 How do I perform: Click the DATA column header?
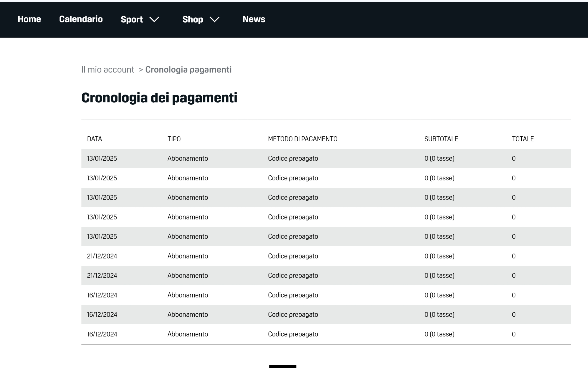94,139
